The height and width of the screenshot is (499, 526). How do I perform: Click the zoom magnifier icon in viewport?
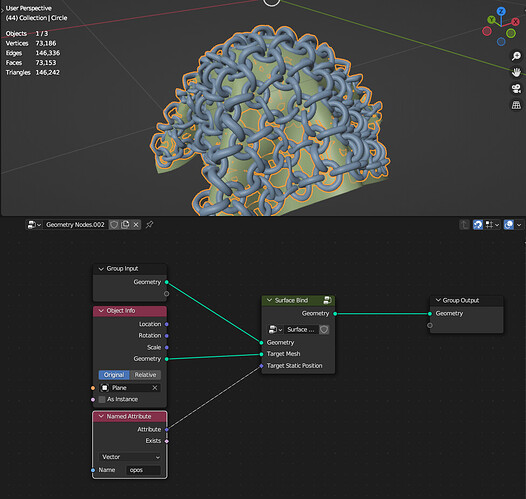click(x=516, y=56)
